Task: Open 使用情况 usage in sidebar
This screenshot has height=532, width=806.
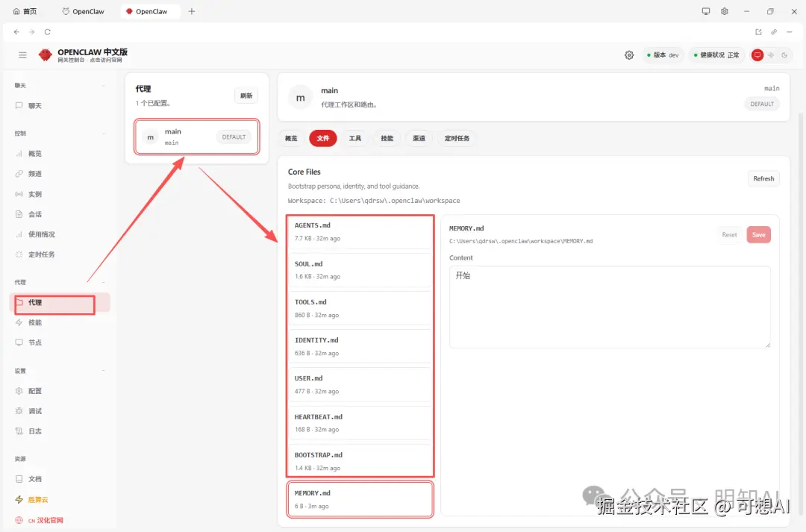Action: coord(60,234)
